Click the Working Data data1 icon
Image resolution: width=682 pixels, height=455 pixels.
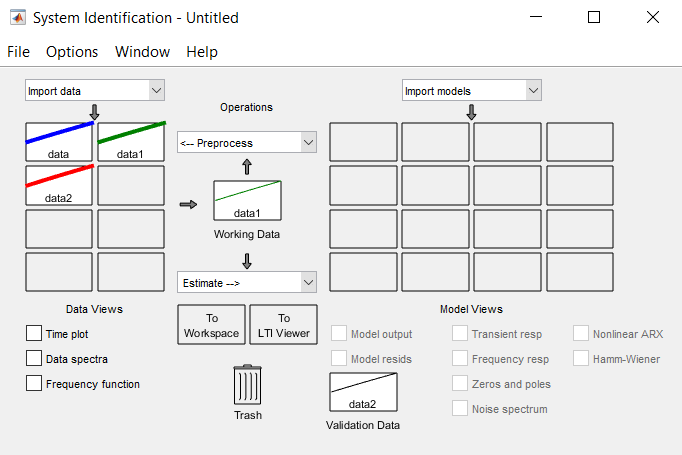(247, 201)
